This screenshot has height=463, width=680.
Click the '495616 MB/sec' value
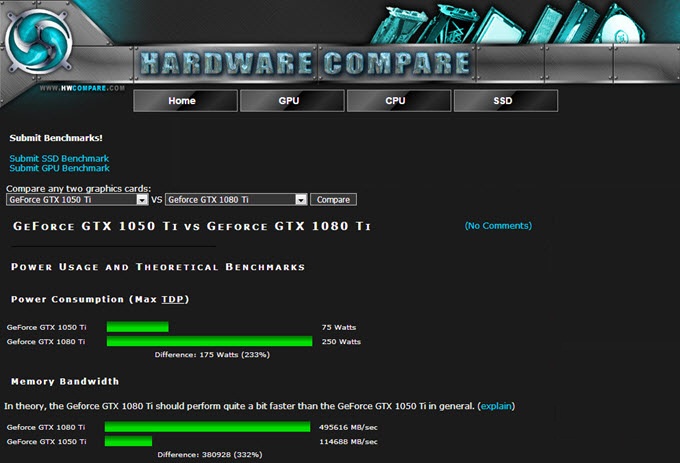coord(348,427)
